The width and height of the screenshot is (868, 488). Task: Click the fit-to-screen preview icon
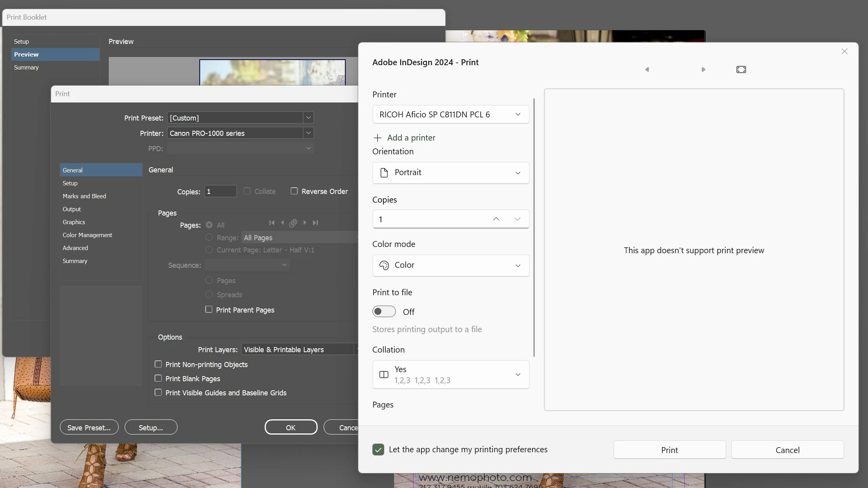click(741, 69)
